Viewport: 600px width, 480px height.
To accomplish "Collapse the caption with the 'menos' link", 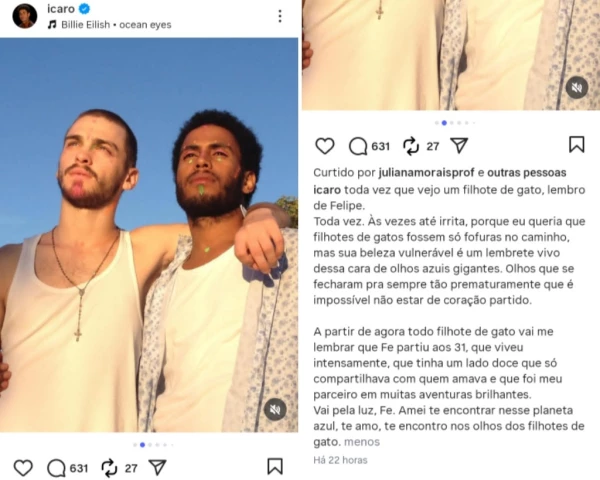I will (x=362, y=442).
